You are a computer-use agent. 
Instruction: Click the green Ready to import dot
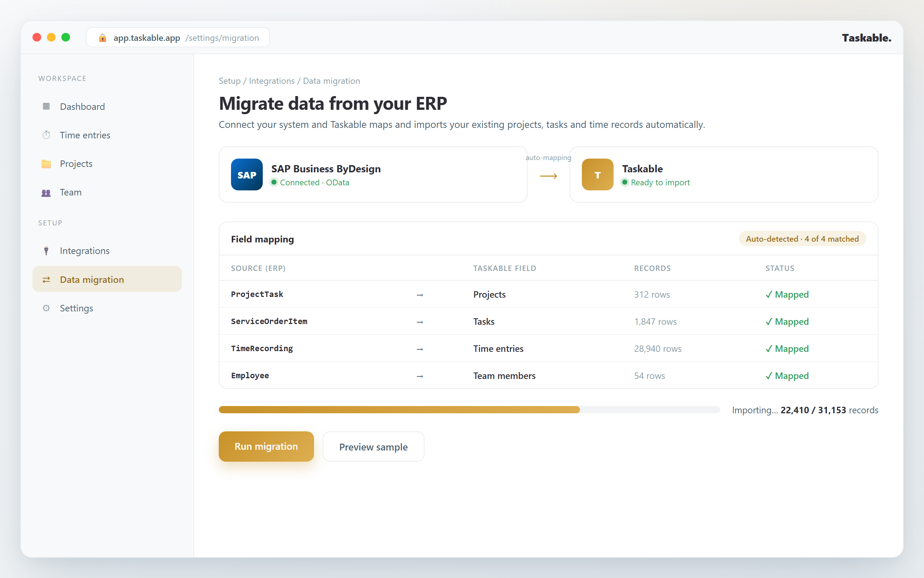(x=625, y=182)
